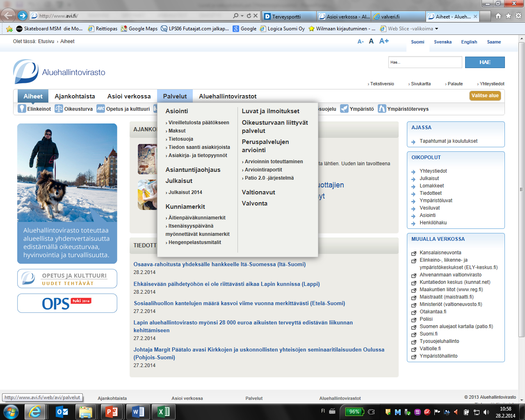This screenshot has width=525, height=420.
Task: Open Tapahtumat ja koulutukset link
Action: [448, 141]
